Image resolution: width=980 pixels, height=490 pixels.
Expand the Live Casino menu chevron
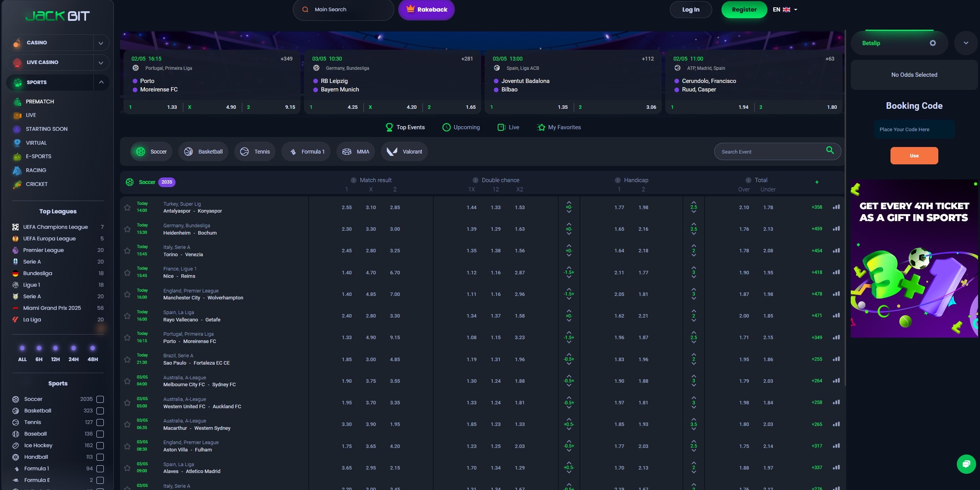101,63
